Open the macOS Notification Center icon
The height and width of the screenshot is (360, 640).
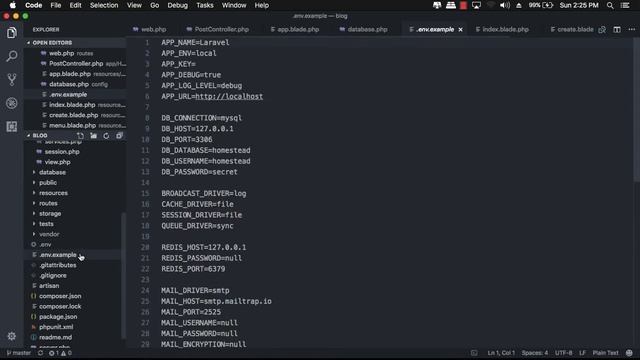click(625, 5)
